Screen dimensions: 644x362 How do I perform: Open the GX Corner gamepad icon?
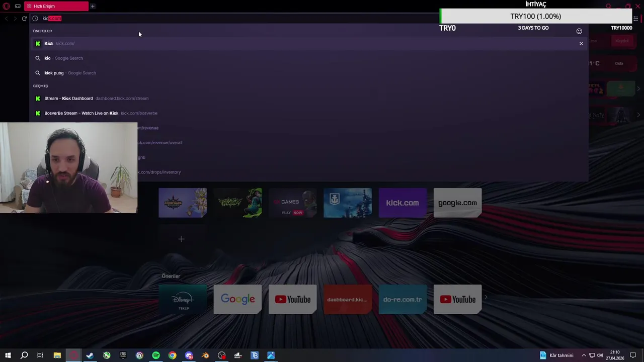pyautogui.click(x=18, y=6)
